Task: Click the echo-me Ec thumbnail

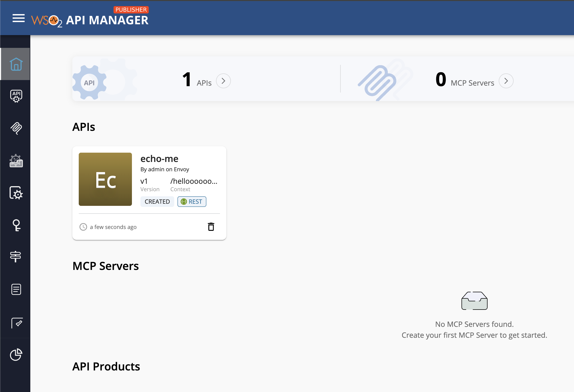Action: tap(105, 179)
